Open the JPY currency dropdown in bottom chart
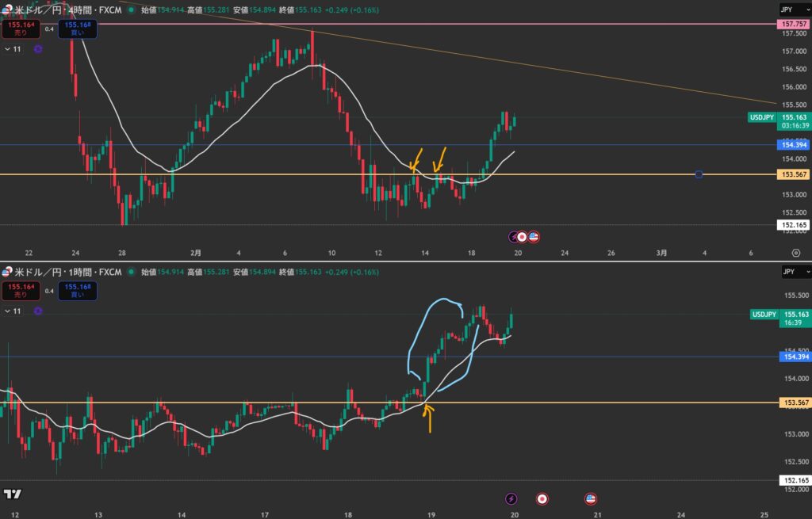This screenshot has height=519, width=812. 789,272
